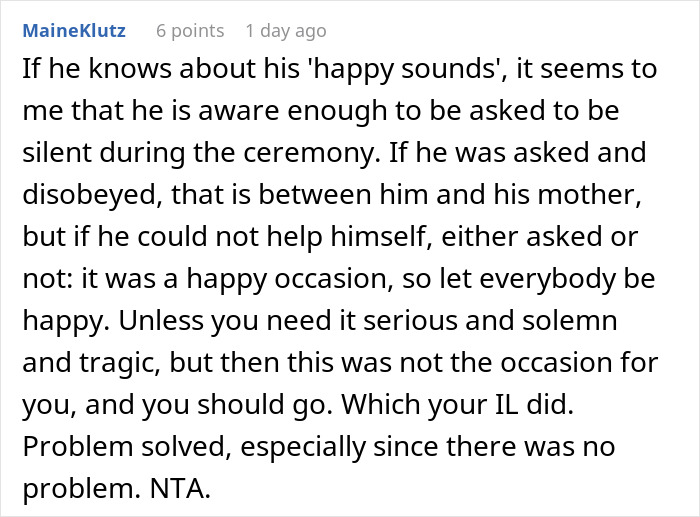Click the word 'disobeyed' in the comment

92,195
